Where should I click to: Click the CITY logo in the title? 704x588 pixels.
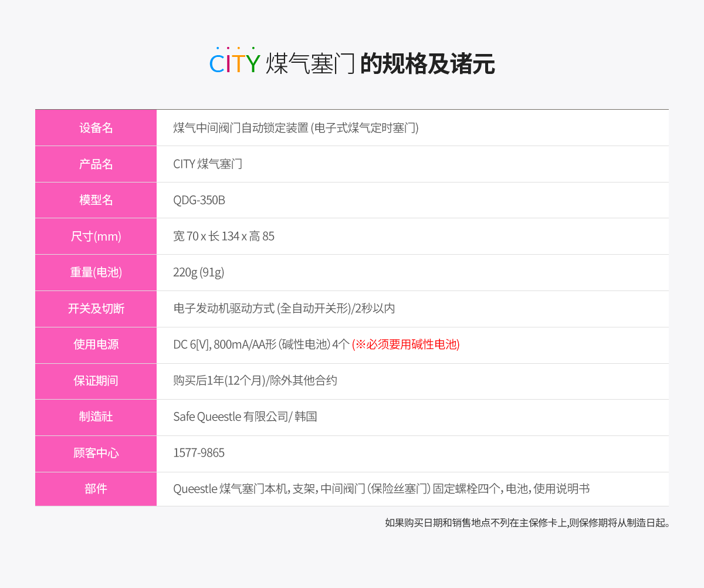point(235,61)
